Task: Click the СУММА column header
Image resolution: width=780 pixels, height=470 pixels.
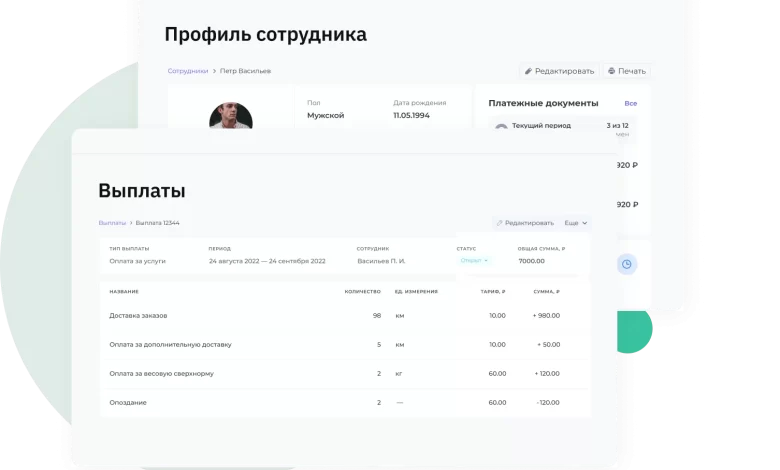Action: (x=547, y=291)
